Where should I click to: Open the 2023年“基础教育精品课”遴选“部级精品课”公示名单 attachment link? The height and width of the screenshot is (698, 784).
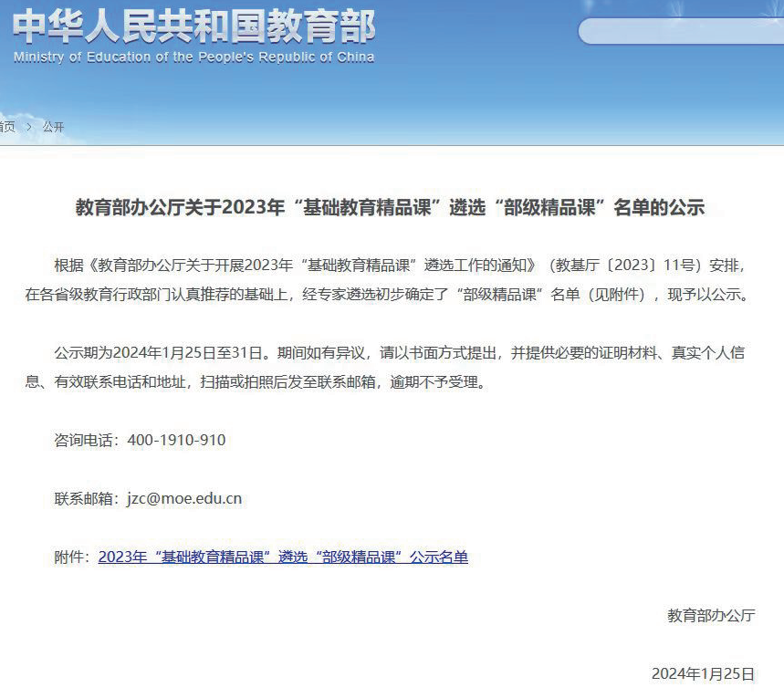pyautogui.click(x=283, y=557)
